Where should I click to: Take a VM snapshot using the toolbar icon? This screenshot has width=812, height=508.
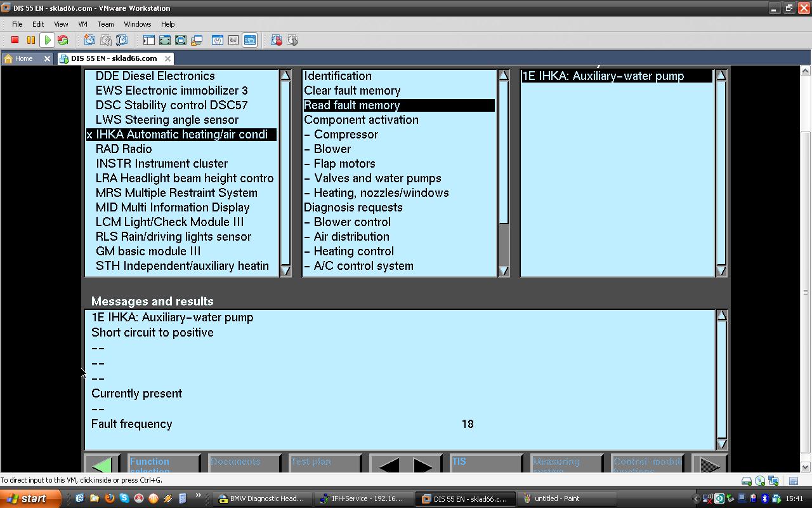[x=90, y=40]
